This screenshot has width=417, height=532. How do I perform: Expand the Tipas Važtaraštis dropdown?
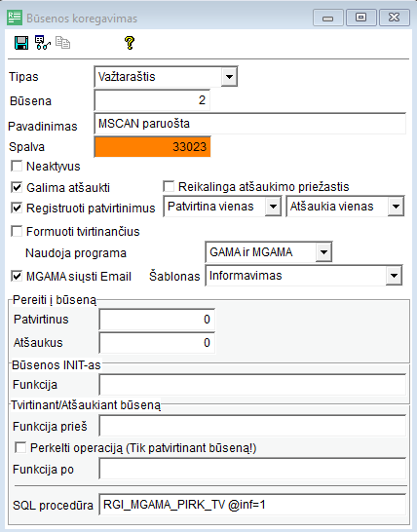229,77
